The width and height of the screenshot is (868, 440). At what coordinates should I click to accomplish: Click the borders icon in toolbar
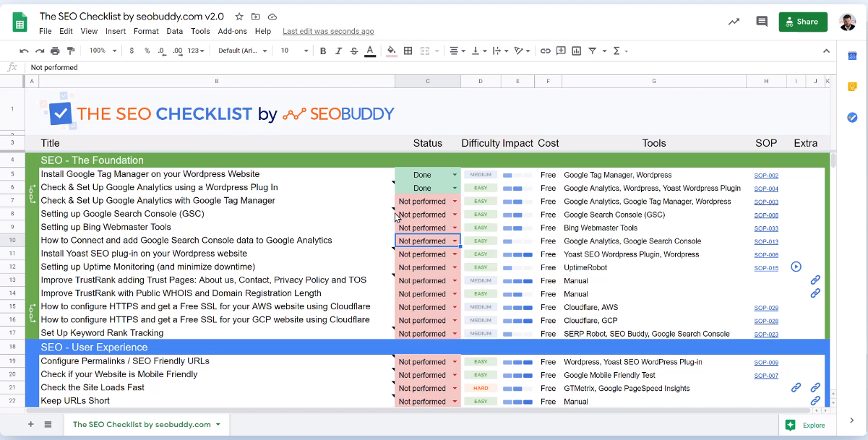(408, 51)
